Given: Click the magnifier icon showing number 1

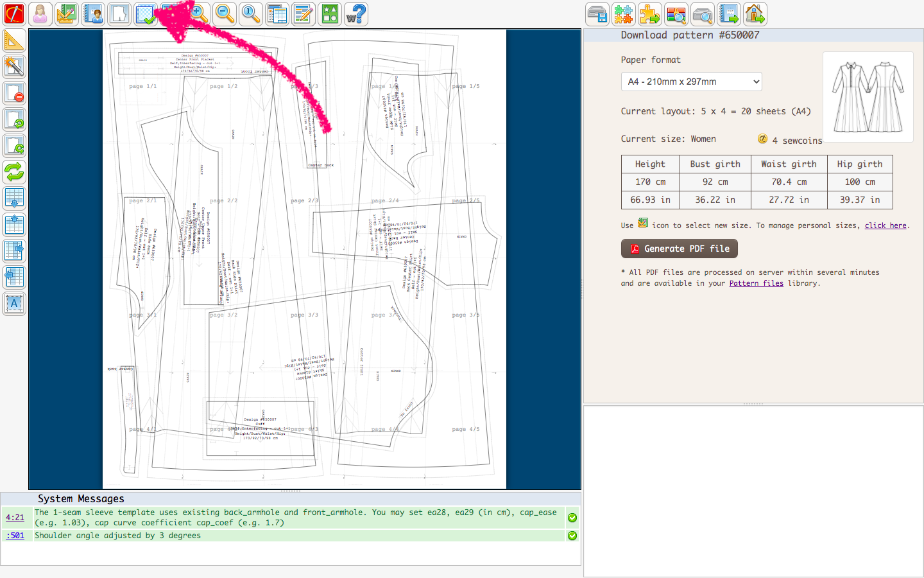Looking at the screenshot, I should coord(251,13).
